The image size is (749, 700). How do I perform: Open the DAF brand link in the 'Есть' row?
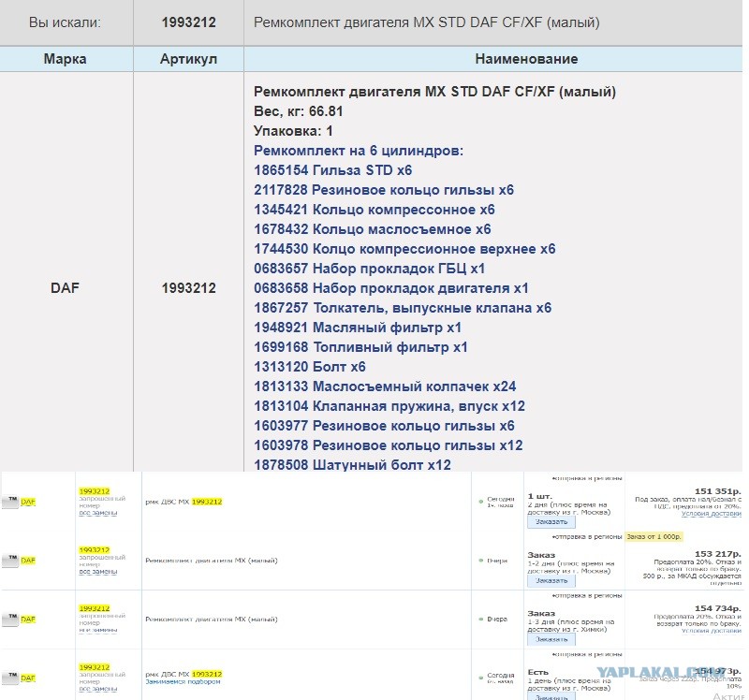28,678
